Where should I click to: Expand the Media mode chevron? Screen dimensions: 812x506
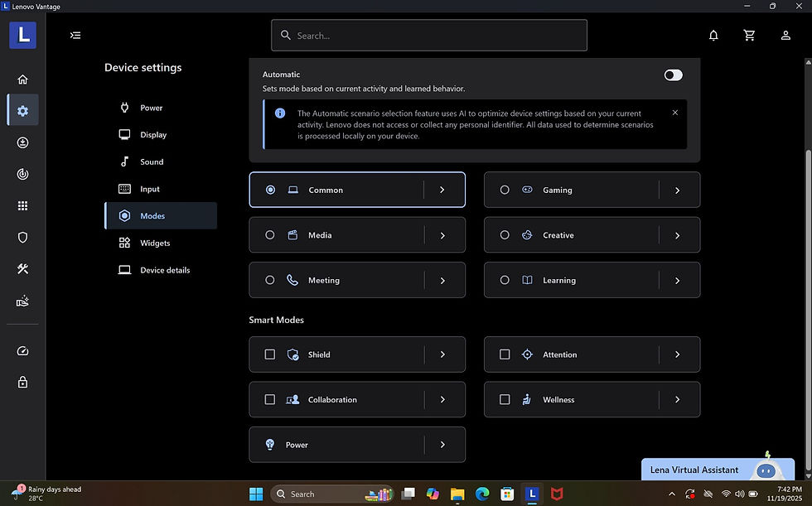coord(442,235)
